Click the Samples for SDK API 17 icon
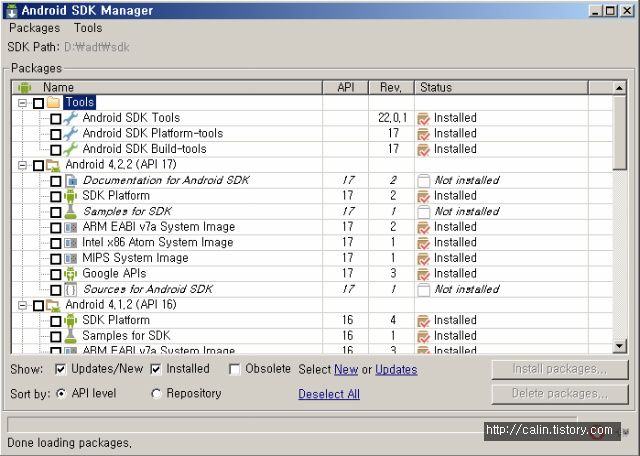Image resolution: width=640 pixels, height=456 pixels. pos(71,211)
